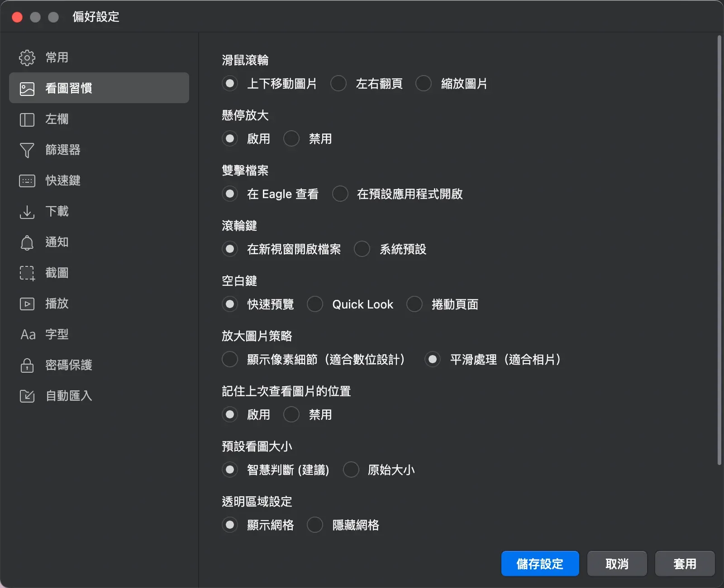Open the 通知 bell icon

pyautogui.click(x=27, y=242)
